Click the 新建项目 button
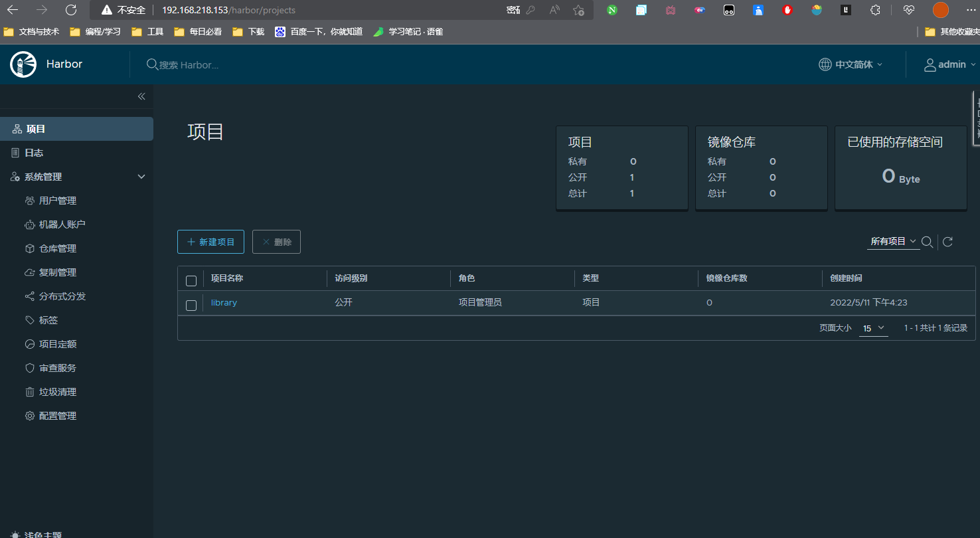The image size is (980, 538). (x=210, y=242)
